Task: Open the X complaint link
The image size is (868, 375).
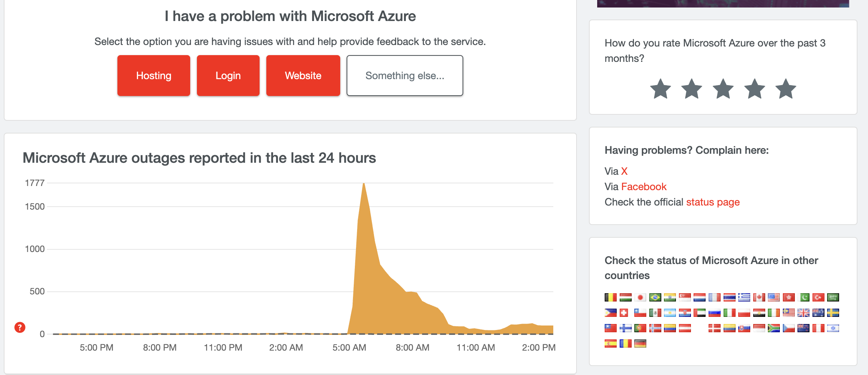Action: (x=624, y=171)
